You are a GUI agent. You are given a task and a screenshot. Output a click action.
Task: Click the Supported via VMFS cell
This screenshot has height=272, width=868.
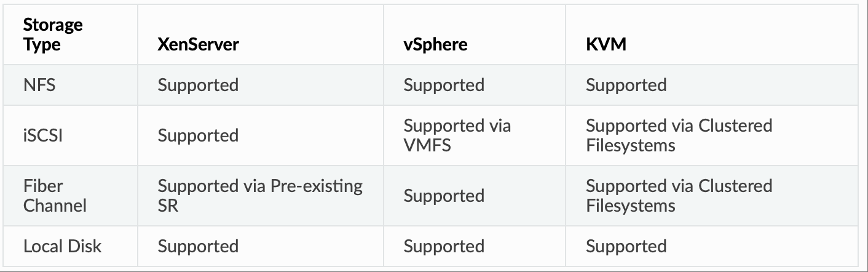click(457, 135)
